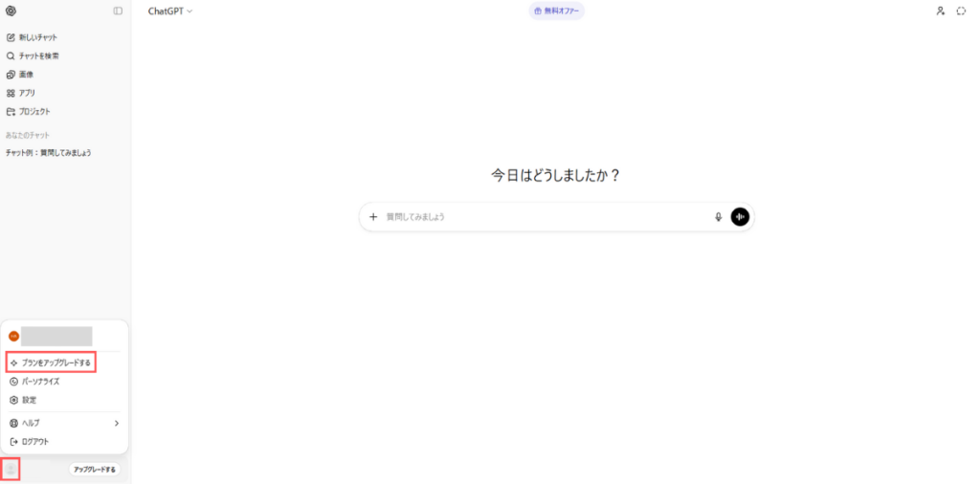
Task: Open 設定 settings in account menu
Action: (29, 400)
